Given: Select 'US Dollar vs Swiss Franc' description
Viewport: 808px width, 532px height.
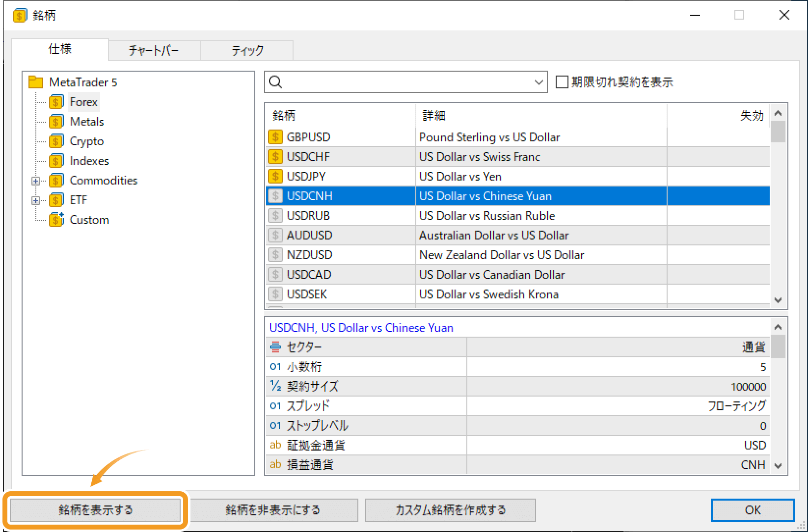Looking at the screenshot, I should pos(480,157).
